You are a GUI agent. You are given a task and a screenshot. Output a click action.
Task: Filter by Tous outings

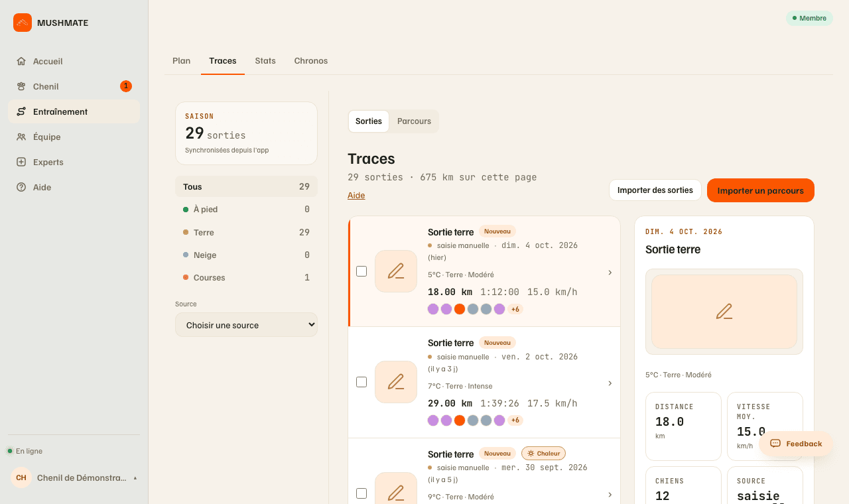(x=246, y=186)
